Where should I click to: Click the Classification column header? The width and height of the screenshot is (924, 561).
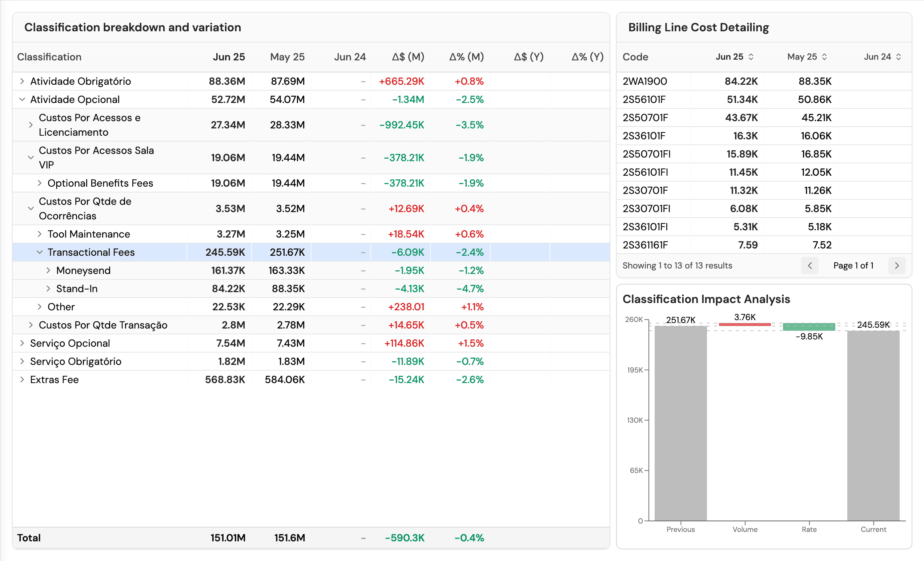tap(49, 57)
